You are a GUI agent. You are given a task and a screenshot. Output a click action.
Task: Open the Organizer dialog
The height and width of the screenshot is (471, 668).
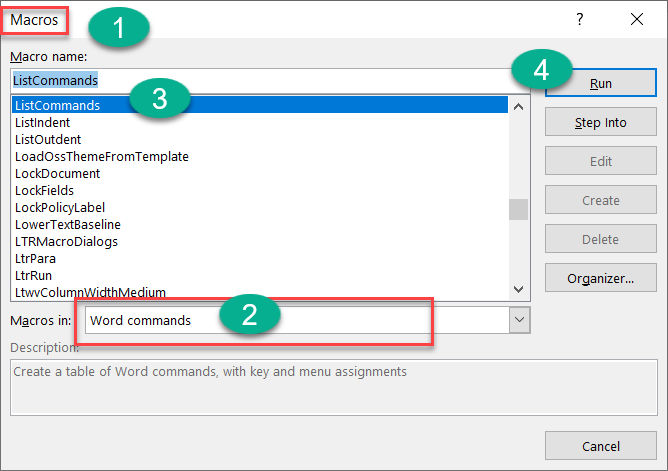[x=600, y=279]
